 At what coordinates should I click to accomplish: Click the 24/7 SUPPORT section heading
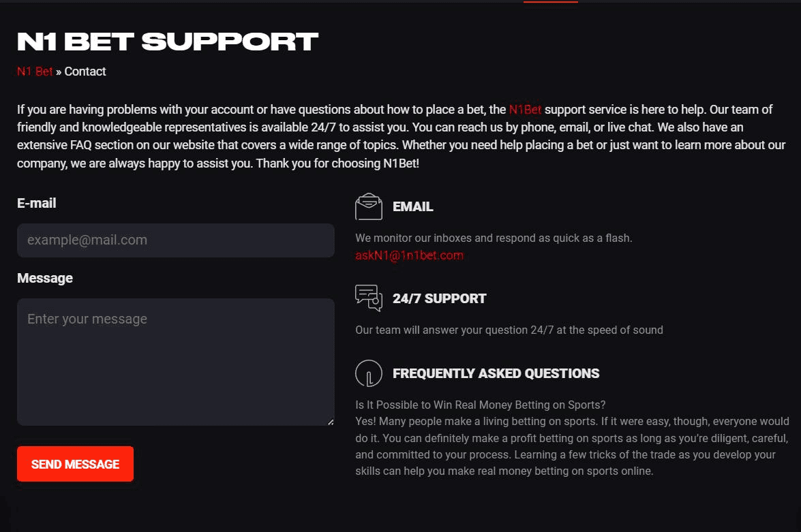(x=439, y=298)
